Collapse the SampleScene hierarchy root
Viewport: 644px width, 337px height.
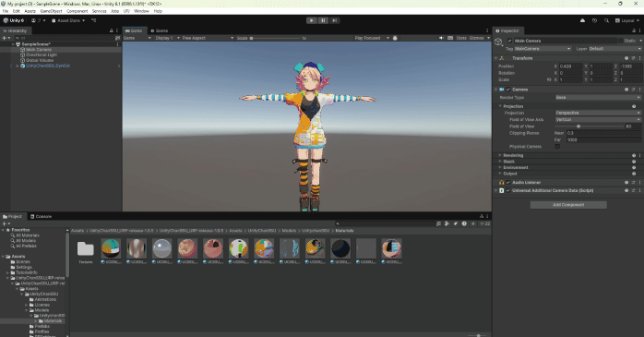click(x=13, y=44)
